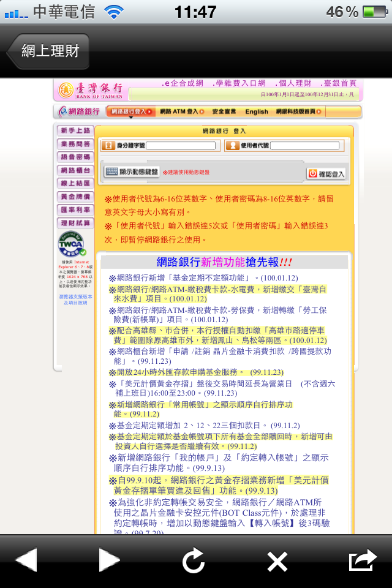This screenshot has width=392, height=588.
Task: Click the keyboard icon for 顯示動態鍵盤
Action: click(111, 171)
